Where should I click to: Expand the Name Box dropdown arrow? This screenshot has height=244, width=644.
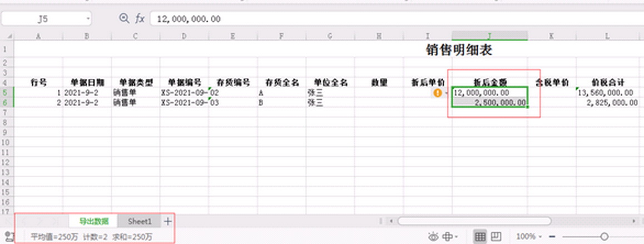point(88,19)
